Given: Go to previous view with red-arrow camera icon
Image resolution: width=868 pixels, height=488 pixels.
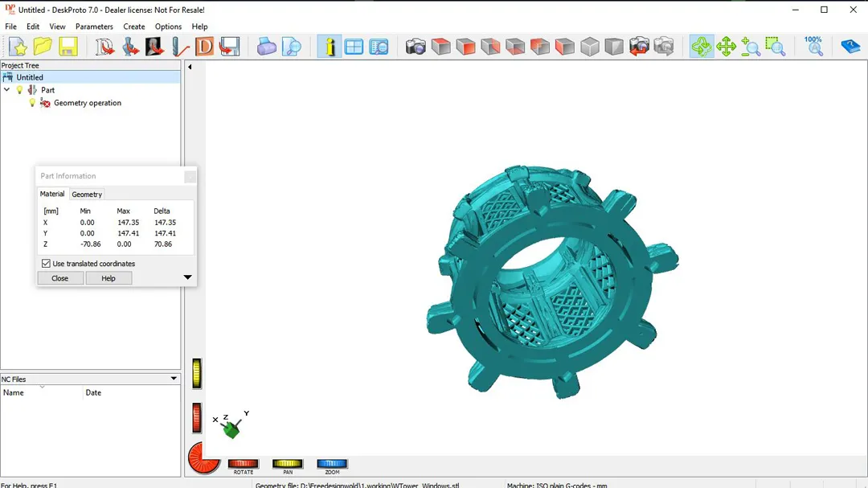Looking at the screenshot, I should click(640, 47).
